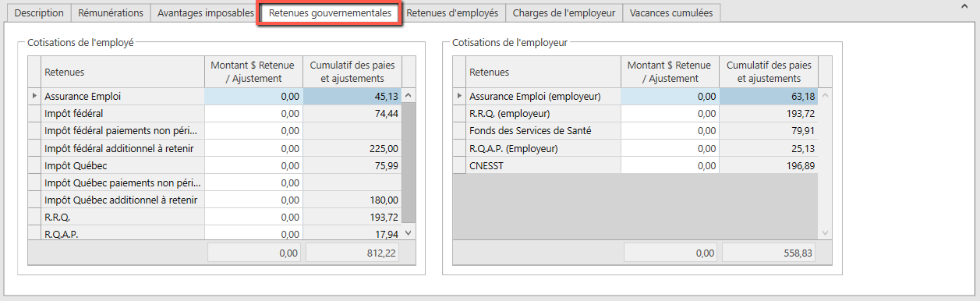Click the employee list scrollbar thumb
Image resolution: width=980 pixels, height=301 pixels.
pyautogui.click(x=409, y=163)
